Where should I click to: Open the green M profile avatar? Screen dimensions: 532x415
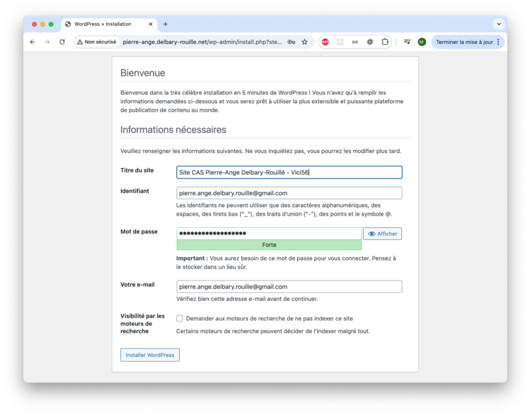(422, 42)
